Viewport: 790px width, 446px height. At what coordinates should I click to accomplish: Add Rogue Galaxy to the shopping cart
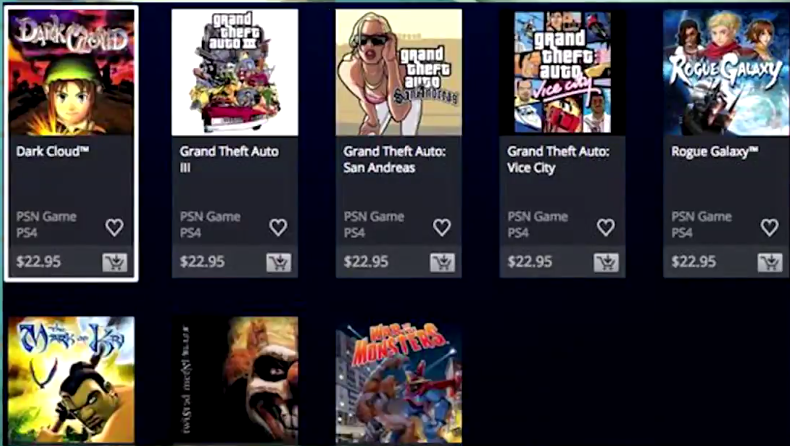tap(770, 263)
